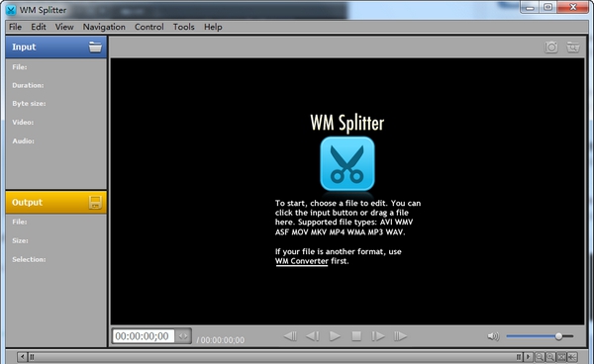Click the blue Input panel header
The height and width of the screenshot is (364, 594).
coord(56,46)
